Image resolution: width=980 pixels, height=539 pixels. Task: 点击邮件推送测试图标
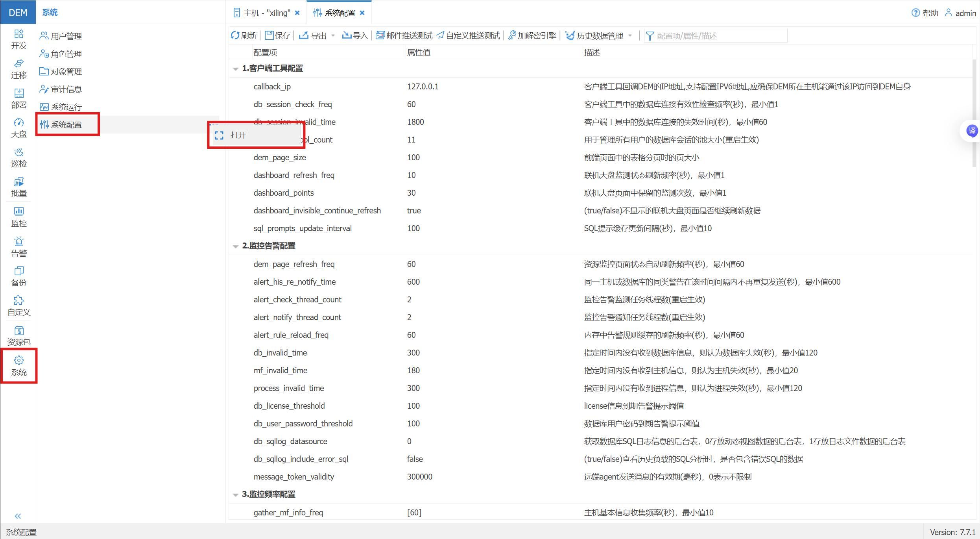point(380,35)
